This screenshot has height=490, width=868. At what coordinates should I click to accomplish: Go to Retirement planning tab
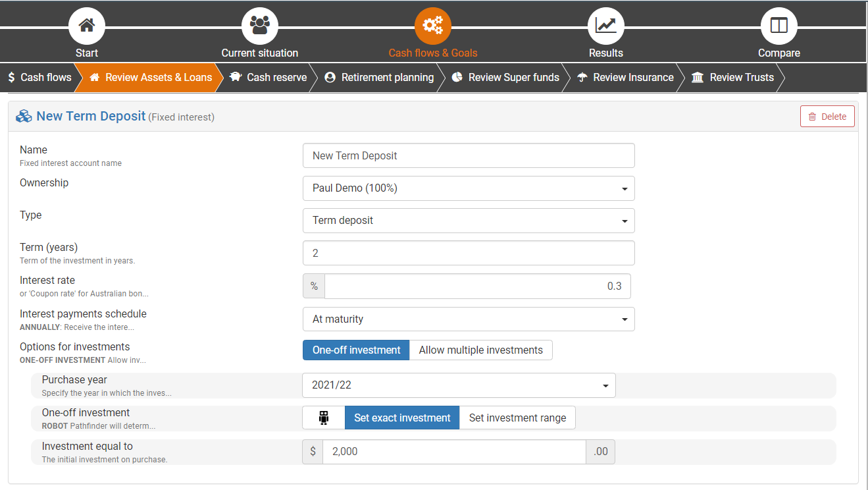click(x=379, y=78)
